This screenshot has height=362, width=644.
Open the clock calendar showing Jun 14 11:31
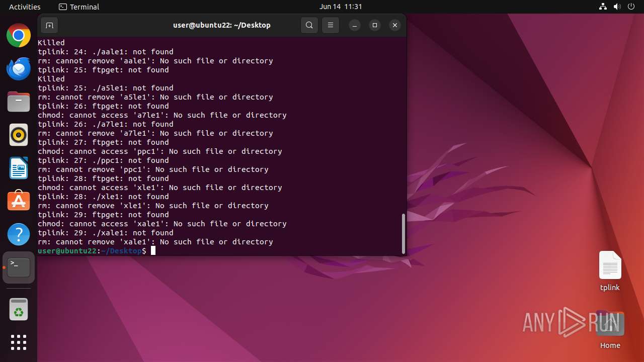[341, 7]
